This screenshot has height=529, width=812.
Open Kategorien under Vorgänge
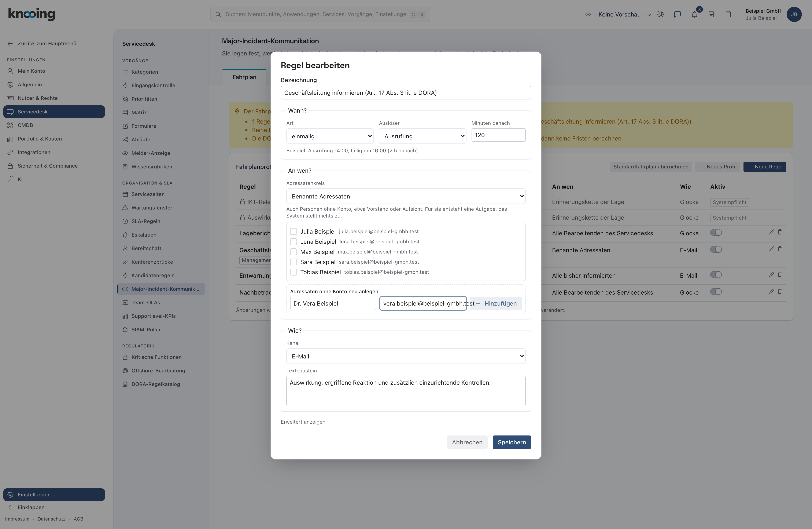[x=145, y=72]
